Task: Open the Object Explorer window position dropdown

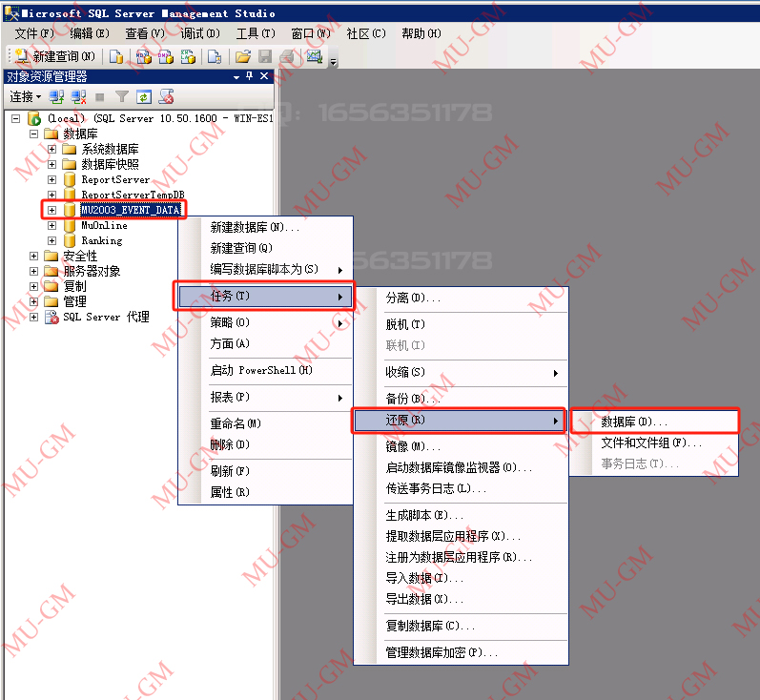Action: (x=236, y=76)
